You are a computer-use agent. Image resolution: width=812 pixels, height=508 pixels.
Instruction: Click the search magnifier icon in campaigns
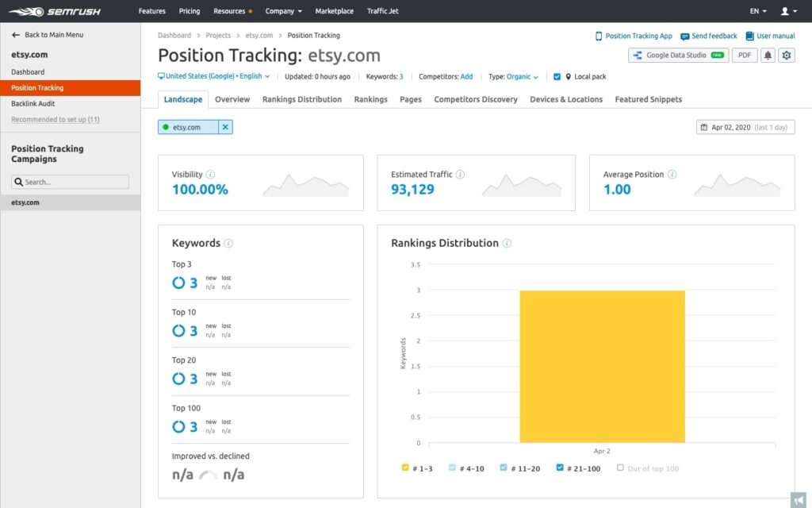(x=19, y=182)
